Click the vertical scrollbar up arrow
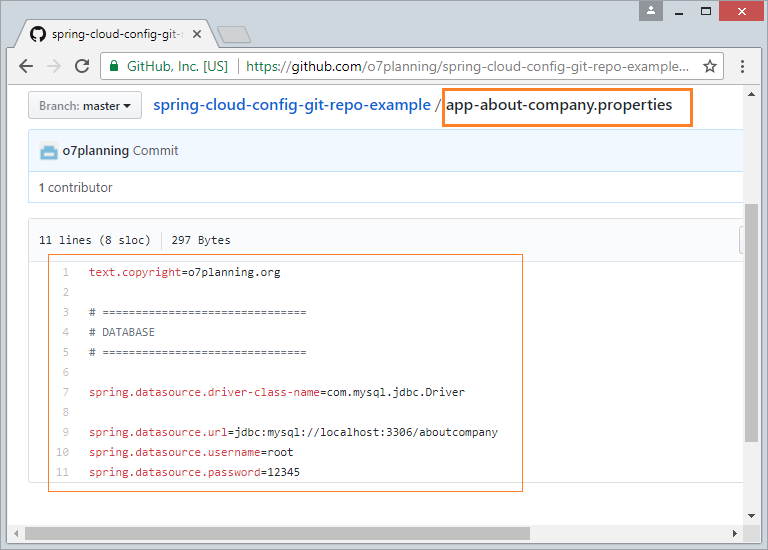Viewport: 768px width, 550px height. point(751,94)
